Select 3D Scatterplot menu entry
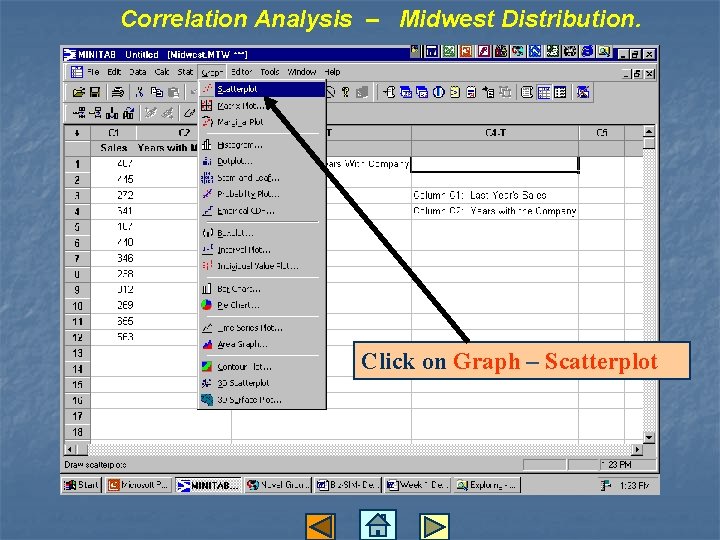Screen dimensions: 720x540 point(260,383)
